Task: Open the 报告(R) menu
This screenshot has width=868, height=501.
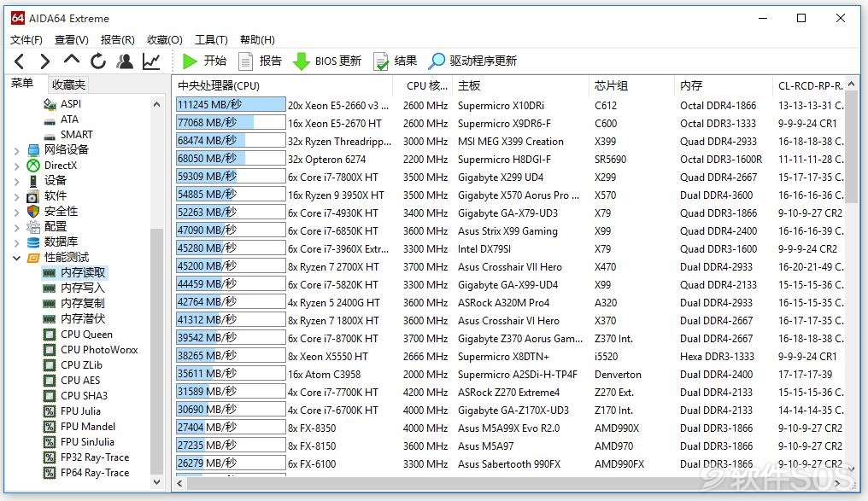Action: [x=117, y=40]
